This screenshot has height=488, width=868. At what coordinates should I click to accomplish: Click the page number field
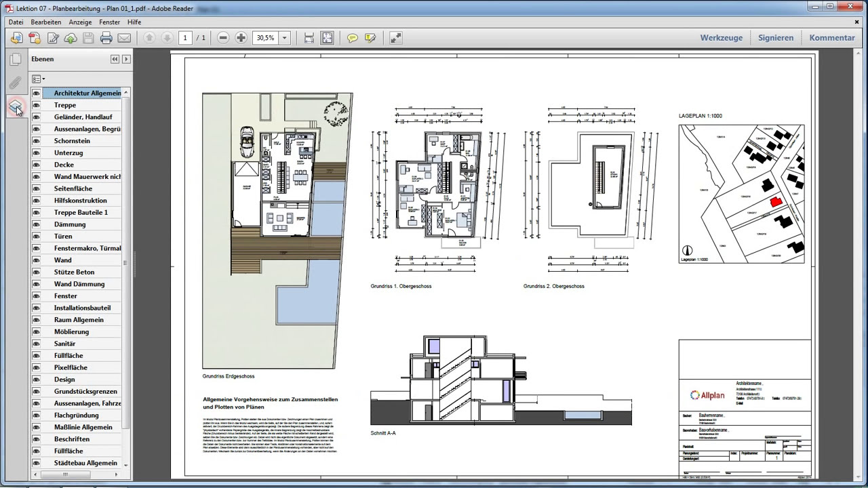pyautogui.click(x=186, y=38)
